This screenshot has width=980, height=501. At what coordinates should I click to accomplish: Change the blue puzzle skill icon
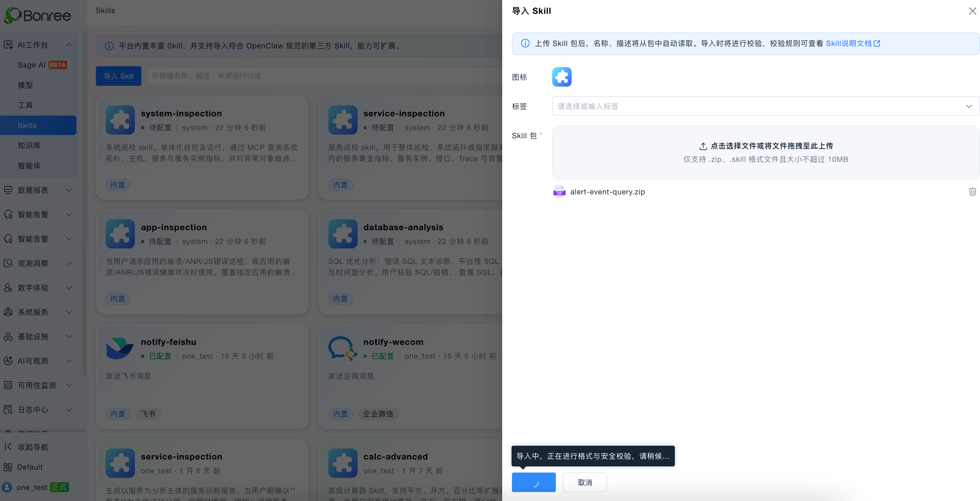pos(562,77)
